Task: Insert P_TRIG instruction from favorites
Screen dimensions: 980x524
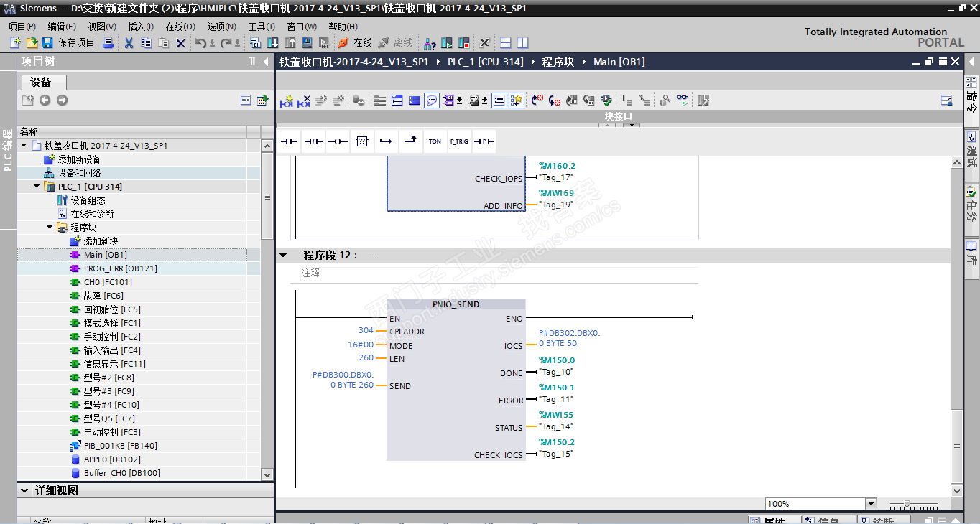Action: coord(459,141)
